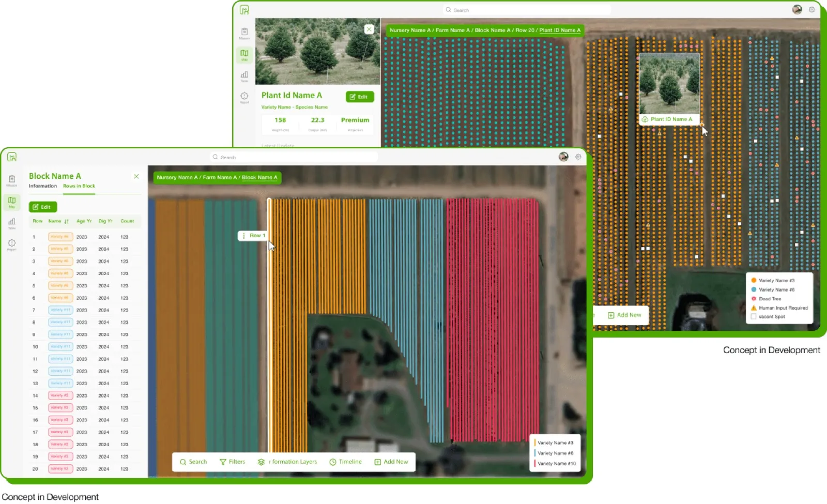The width and height of the screenshot is (827, 504).
Task: Click Edit button in Block Name A panel
Action: [x=42, y=207]
